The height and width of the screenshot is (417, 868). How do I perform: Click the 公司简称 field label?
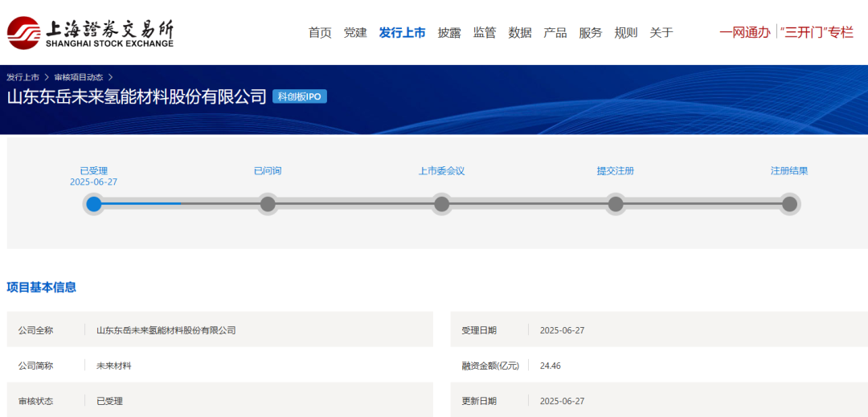tap(35, 366)
